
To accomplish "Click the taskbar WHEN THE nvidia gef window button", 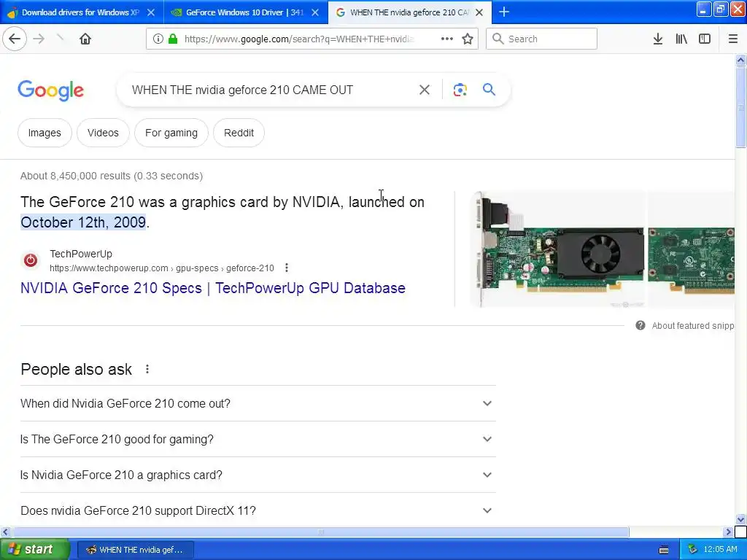I will pyautogui.click(x=135, y=550).
